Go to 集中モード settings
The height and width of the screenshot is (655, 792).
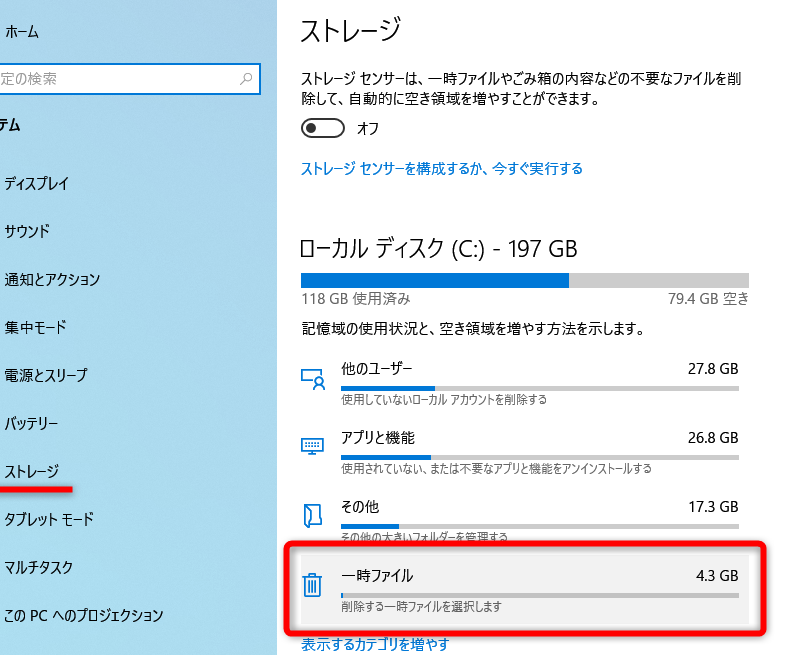(x=35, y=328)
